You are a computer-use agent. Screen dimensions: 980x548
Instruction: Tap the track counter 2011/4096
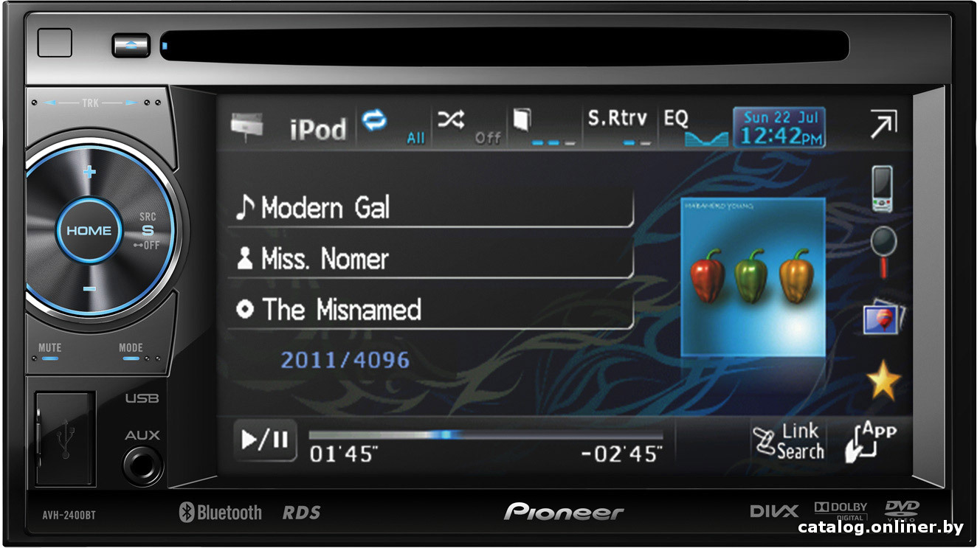(345, 360)
